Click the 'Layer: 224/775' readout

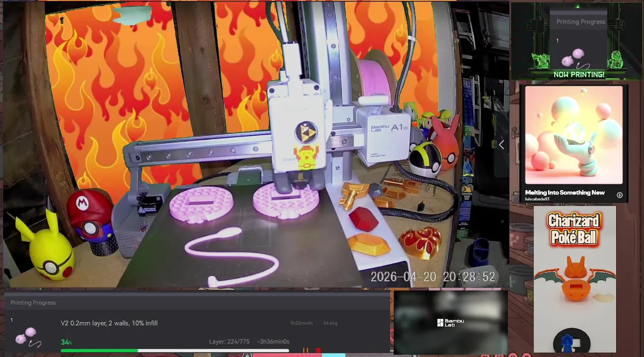(x=229, y=342)
